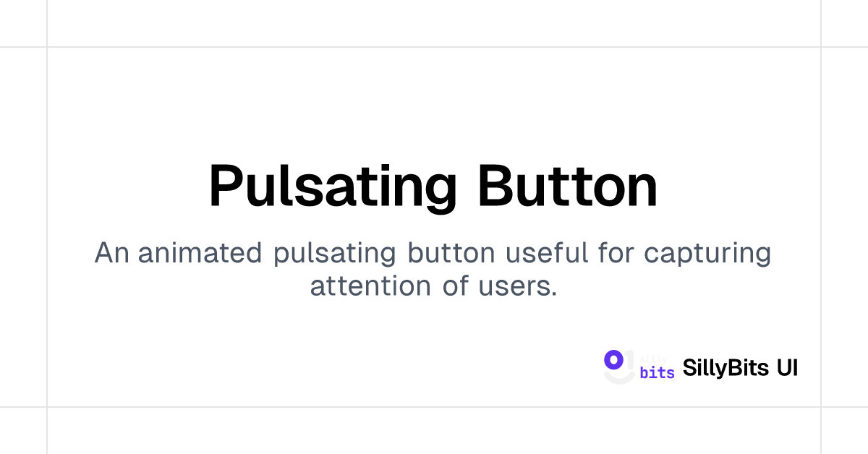The width and height of the screenshot is (868, 454).
Task: Open the 'SillyBits UI' brand label
Action: 741,368
